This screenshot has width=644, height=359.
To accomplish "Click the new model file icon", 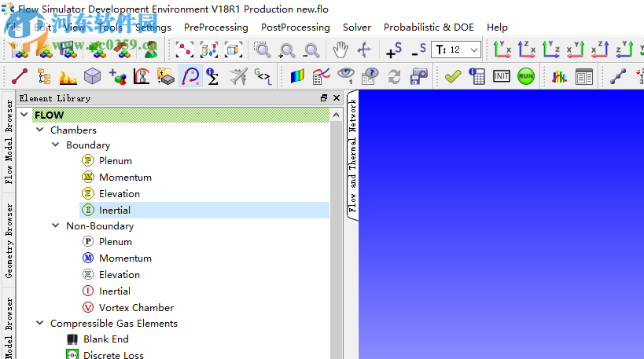I will click(20, 50).
